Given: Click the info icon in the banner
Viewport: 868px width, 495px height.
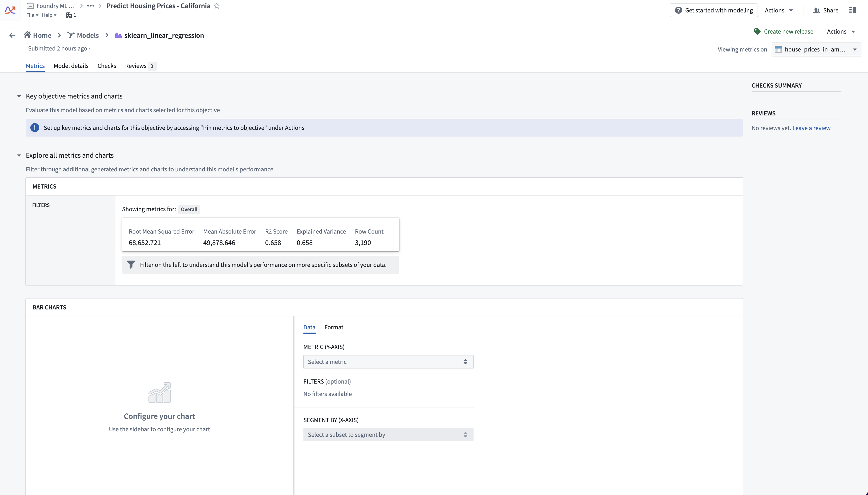Looking at the screenshot, I should (x=35, y=128).
